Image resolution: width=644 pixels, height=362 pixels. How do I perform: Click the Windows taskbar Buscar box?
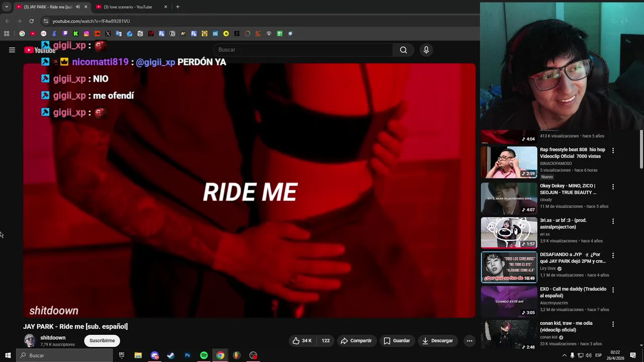tap(64, 355)
